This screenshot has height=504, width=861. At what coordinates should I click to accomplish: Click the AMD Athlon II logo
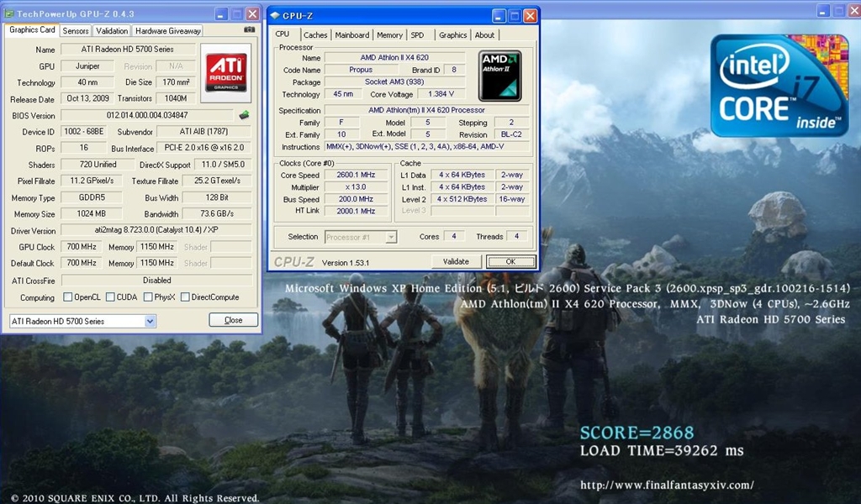(499, 76)
